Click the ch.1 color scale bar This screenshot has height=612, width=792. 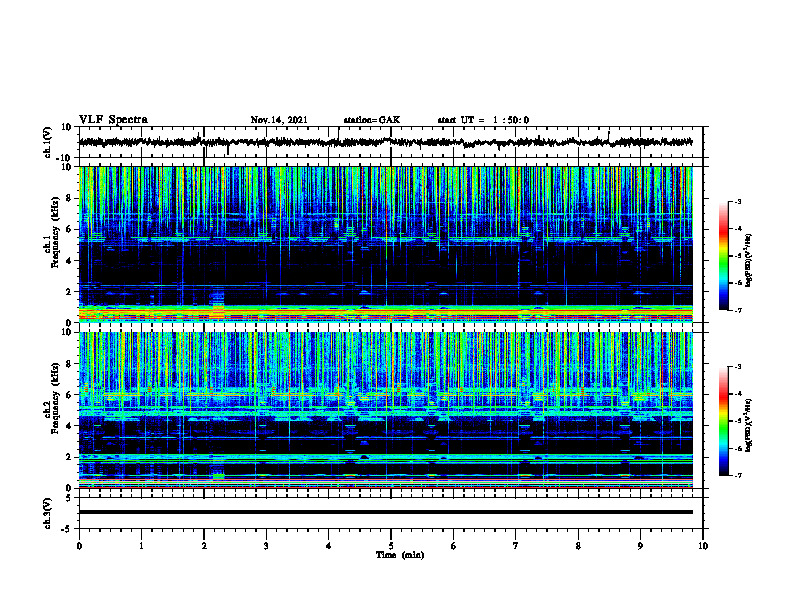point(724,256)
